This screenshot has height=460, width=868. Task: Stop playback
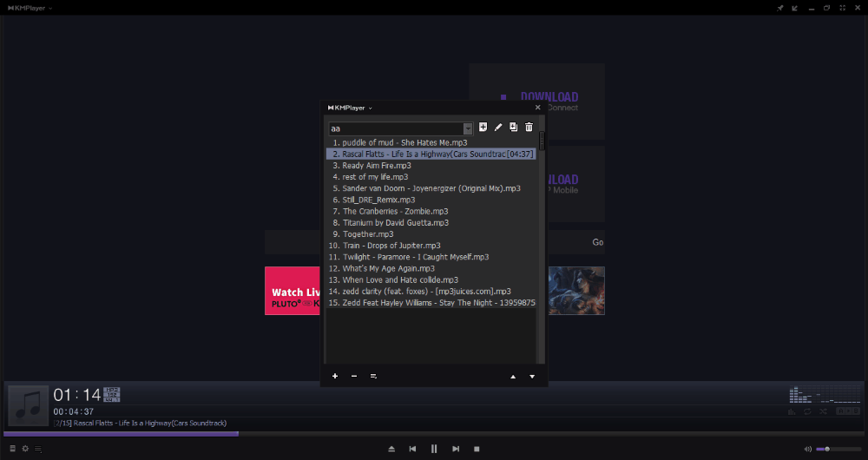point(477,449)
